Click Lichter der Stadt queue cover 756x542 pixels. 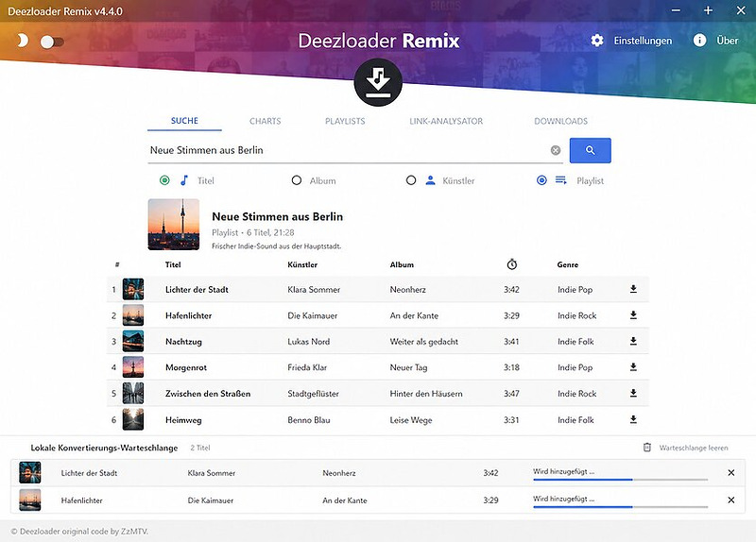30,473
